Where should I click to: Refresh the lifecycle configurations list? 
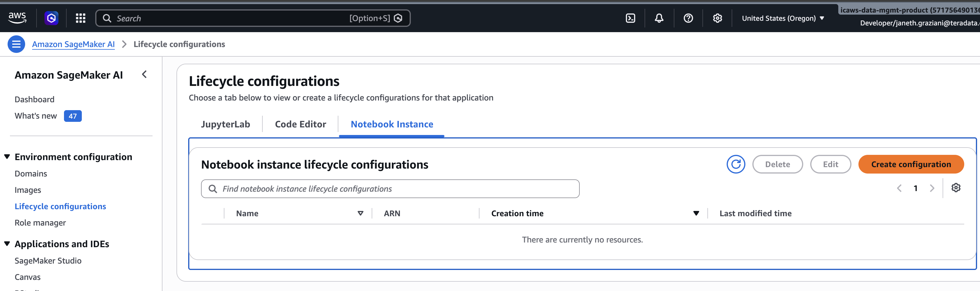pos(736,164)
